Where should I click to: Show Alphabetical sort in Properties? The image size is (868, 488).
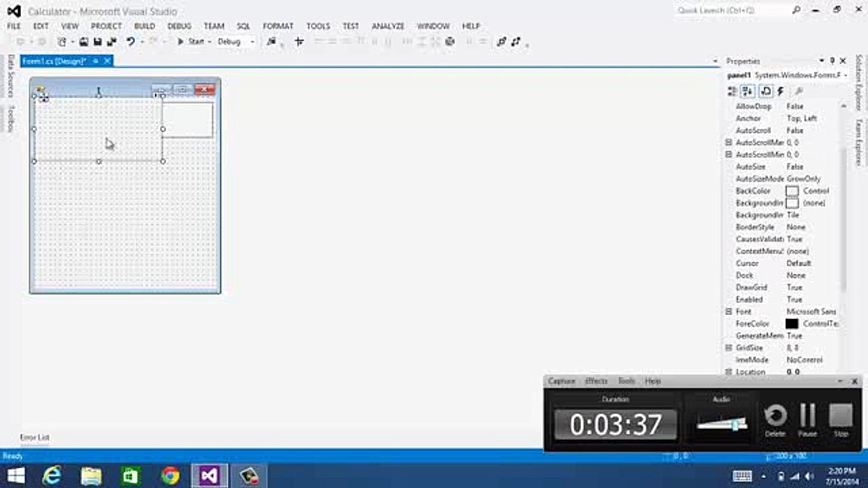coord(747,91)
